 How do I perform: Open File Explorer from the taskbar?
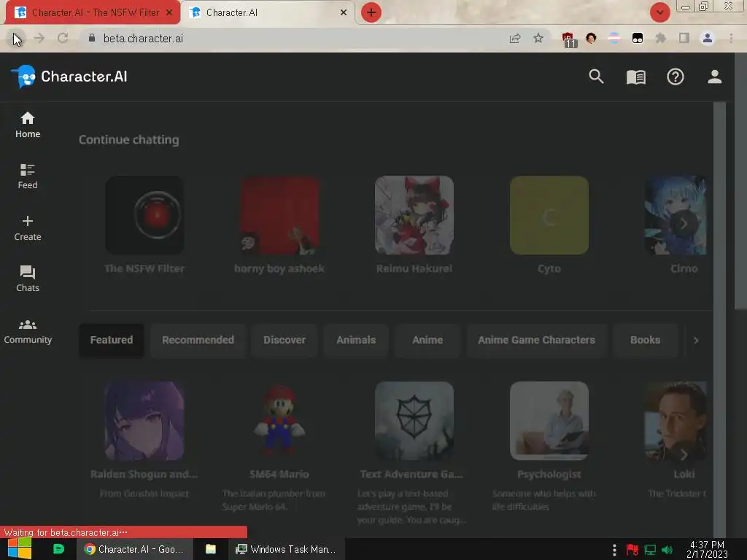[211, 550]
